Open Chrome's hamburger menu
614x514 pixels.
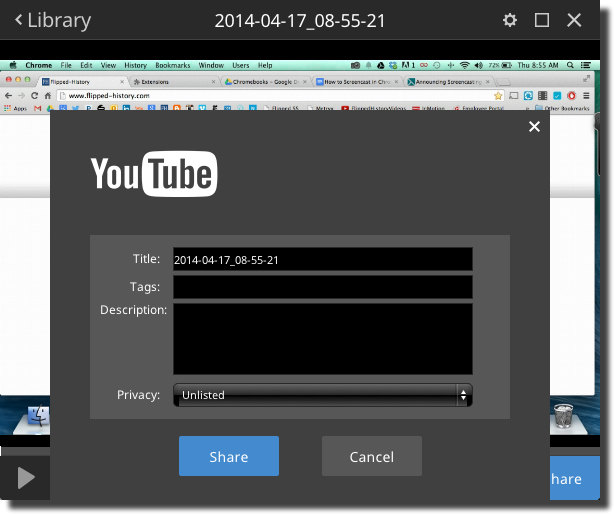[x=586, y=96]
